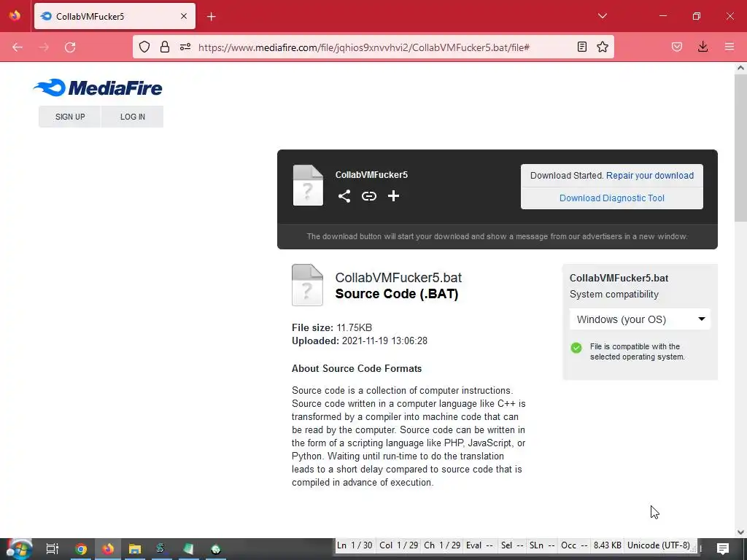Click the File size: 11.75KB text

(x=332, y=327)
